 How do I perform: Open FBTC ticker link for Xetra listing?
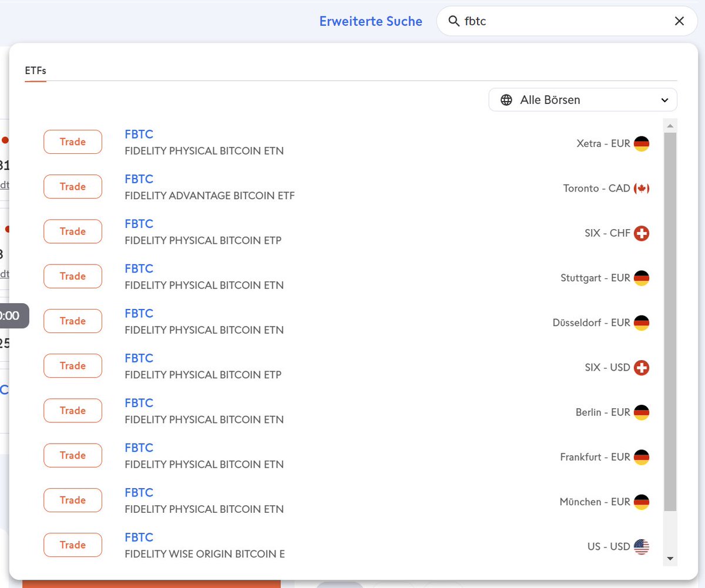pos(139,135)
